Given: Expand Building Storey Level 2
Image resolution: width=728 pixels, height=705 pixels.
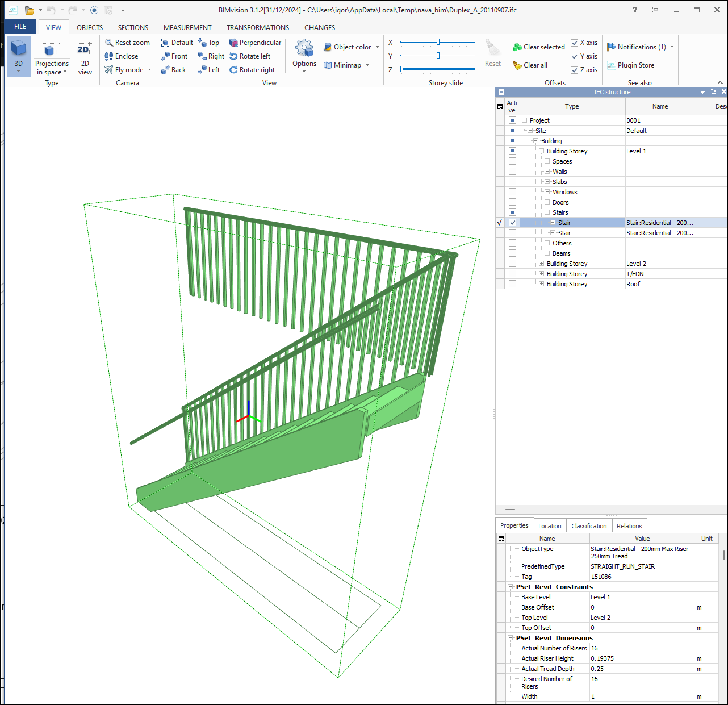Looking at the screenshot, I should point(541,264).
